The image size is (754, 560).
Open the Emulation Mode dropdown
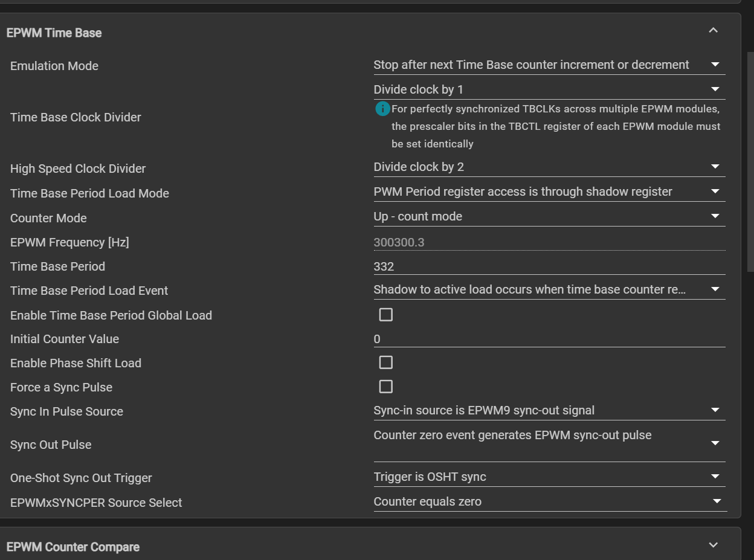549,65
